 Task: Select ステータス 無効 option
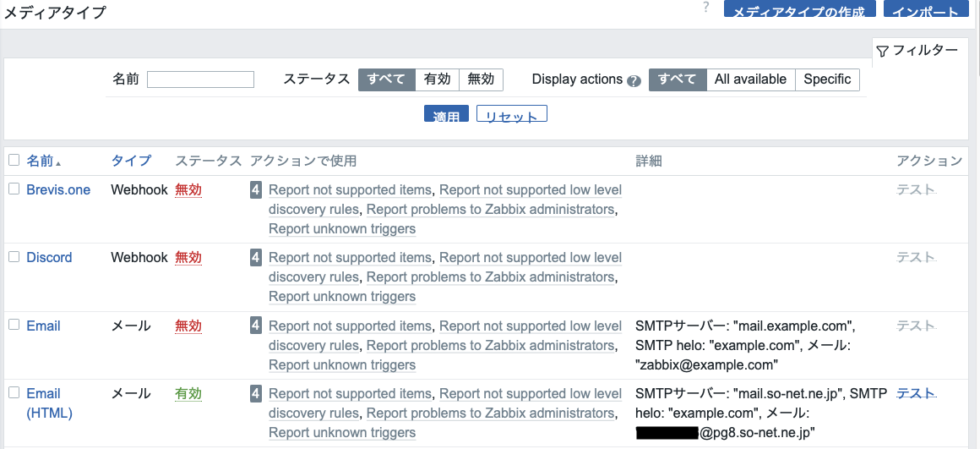pos(481,79)
